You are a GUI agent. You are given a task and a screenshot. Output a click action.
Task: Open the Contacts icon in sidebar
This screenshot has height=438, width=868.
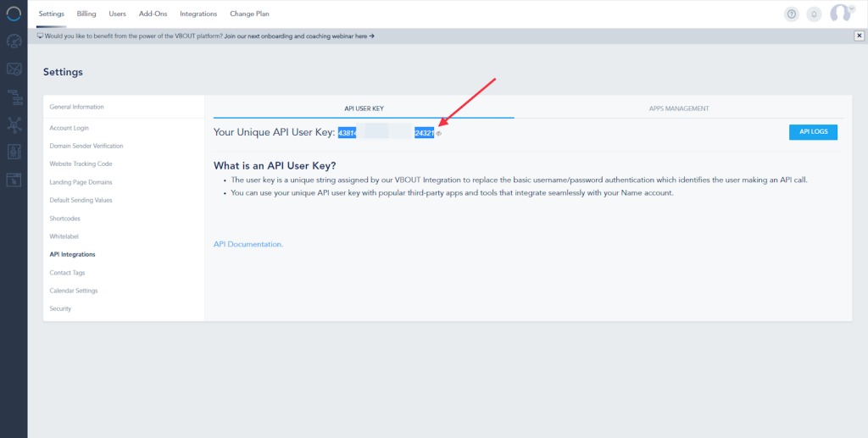(14, 152)
